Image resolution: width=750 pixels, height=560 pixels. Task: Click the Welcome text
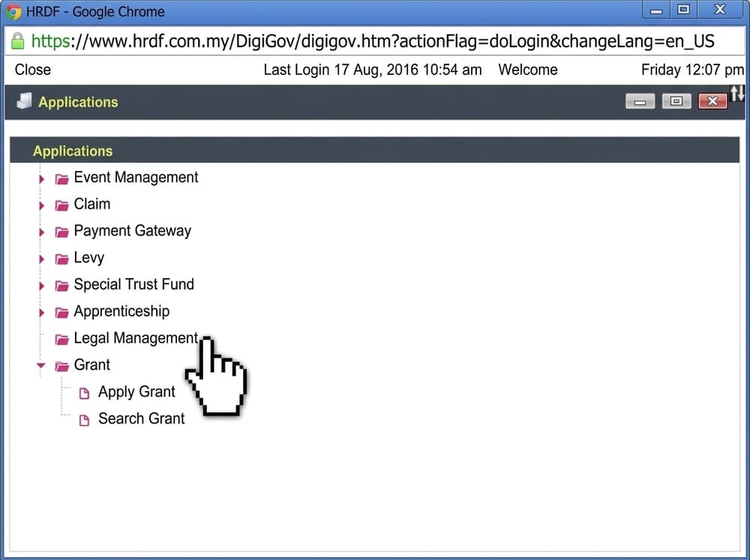(x=528, y=70)
